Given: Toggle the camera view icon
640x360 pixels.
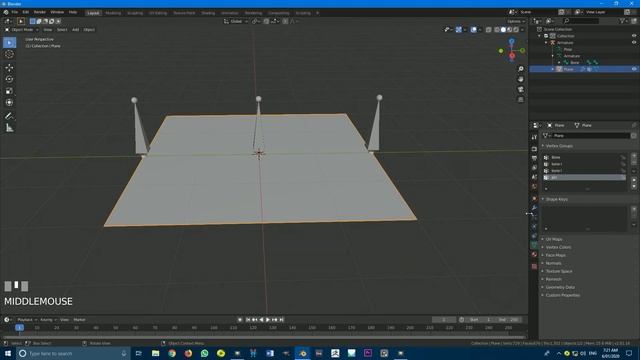Looking at the screenshot, I should tap(521, 89).
